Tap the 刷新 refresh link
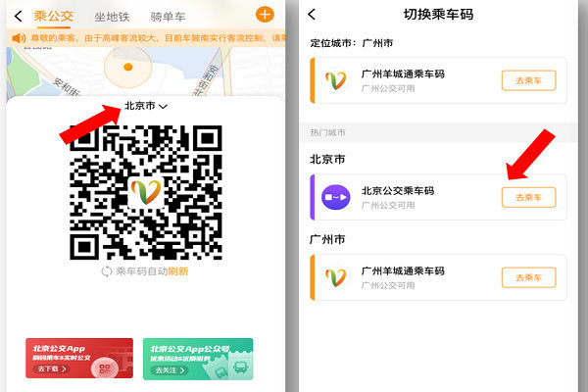Image resolution: width=588 pixels, height=392 pixels. coord(177,271)
